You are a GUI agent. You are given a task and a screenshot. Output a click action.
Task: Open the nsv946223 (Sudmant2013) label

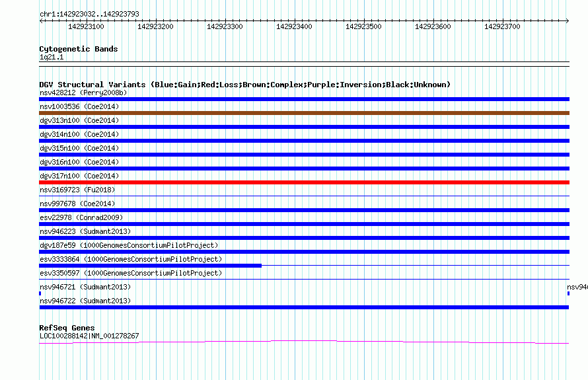pyautogui.click(x=85, y=231)
